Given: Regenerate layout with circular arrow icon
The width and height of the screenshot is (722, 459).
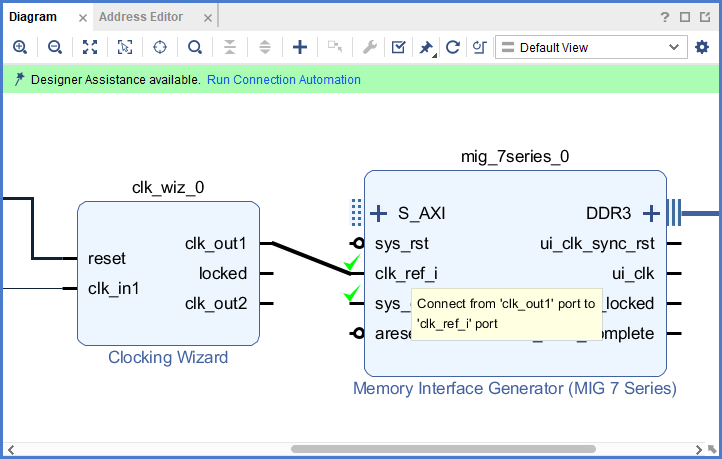Looking at the screenshot, I should (x=453, y=47).
